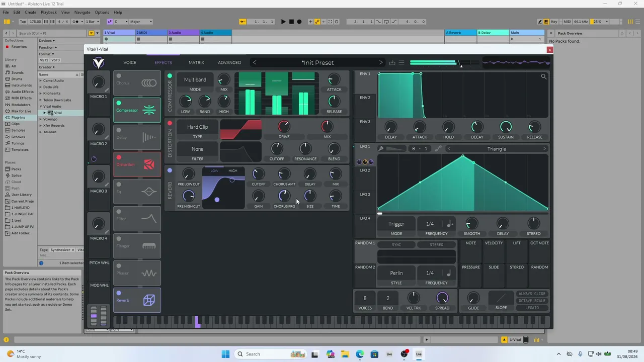Open the Flanger effect module

(137, 246)
